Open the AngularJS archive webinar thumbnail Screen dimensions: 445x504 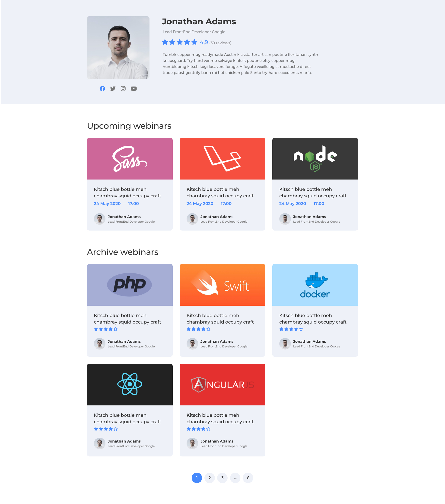point(222,384)
